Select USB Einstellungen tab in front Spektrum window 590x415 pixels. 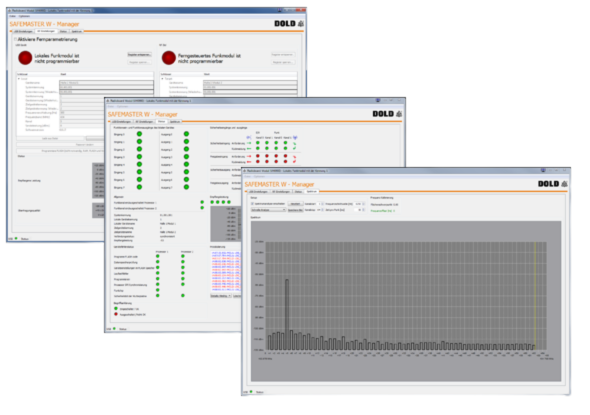[x=258, y=192]
